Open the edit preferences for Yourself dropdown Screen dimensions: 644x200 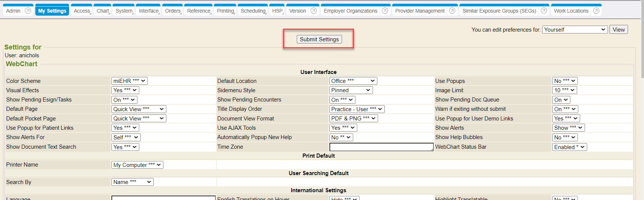[575, 30]
